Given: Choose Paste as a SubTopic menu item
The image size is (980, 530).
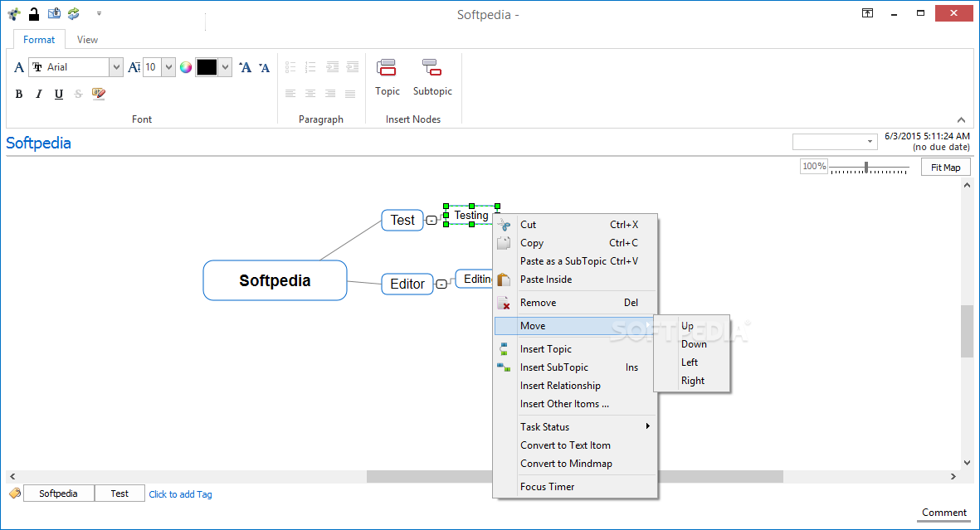Looking at the screenshot, I should tap(576, 261).
